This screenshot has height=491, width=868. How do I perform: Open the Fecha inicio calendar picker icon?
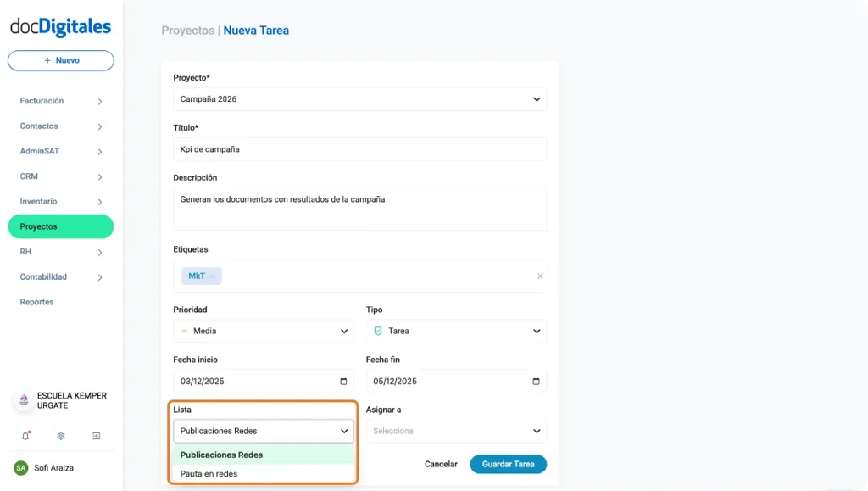click(342, 381)
